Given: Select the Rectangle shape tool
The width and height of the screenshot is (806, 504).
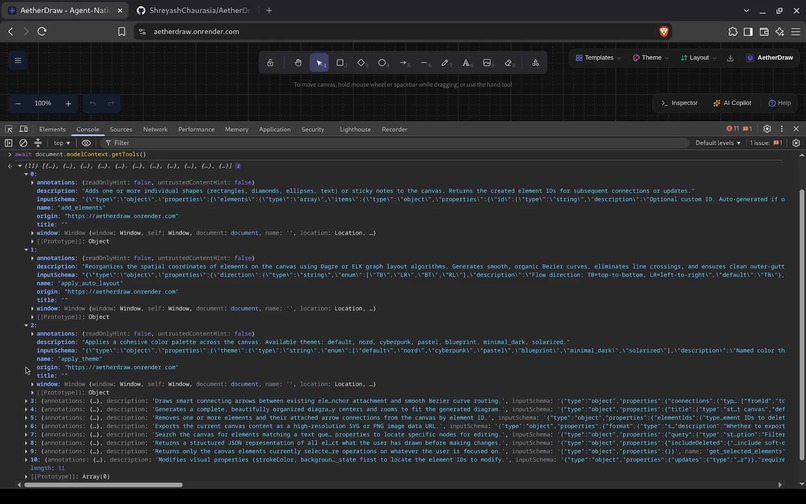Looking at the screenshot, I should (x=340, y=63).
